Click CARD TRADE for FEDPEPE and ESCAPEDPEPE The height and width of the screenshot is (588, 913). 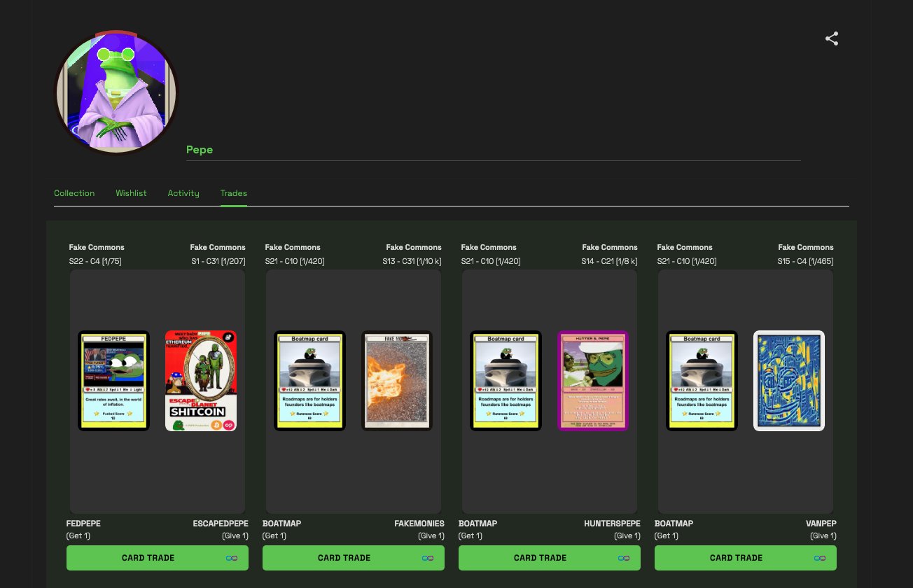coord(158,558)
